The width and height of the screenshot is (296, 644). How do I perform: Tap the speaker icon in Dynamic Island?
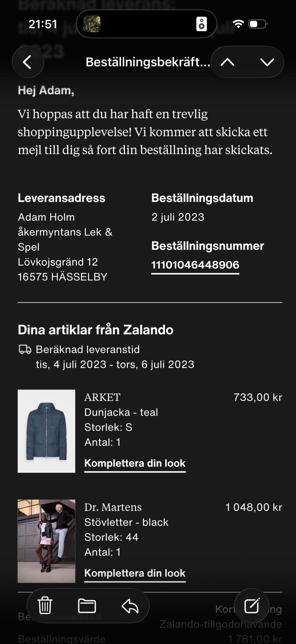[201, 24]
